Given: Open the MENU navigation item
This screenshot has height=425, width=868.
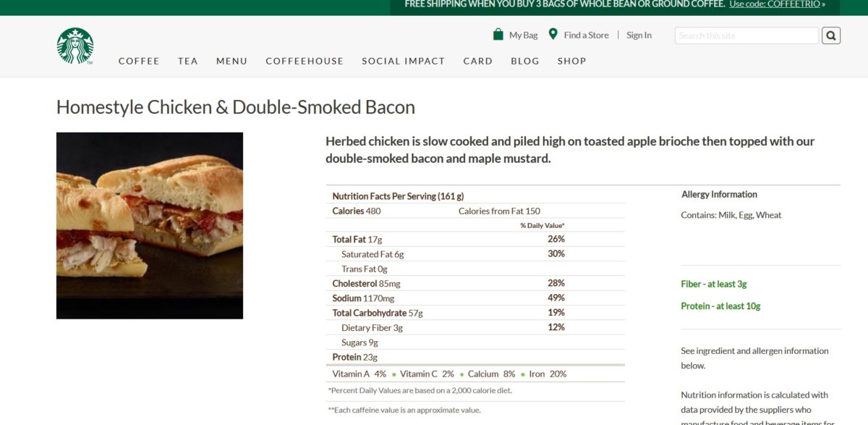Looking at the screenshot, I should coord(231,61).
